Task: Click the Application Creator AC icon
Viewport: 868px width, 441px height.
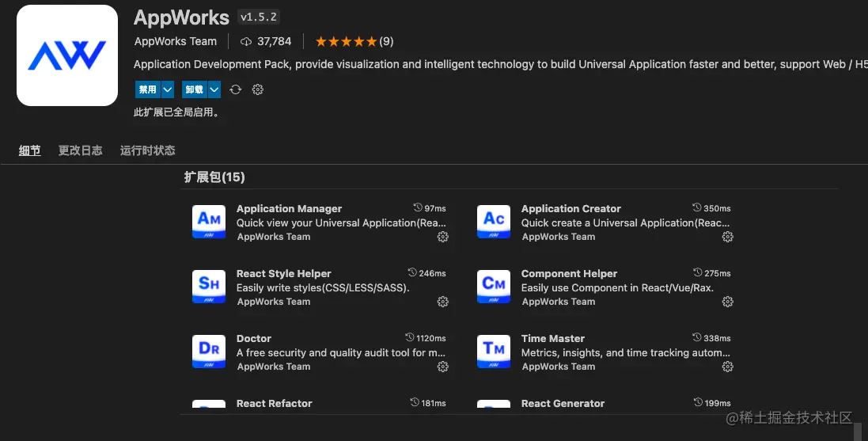Action: (494, 222)
